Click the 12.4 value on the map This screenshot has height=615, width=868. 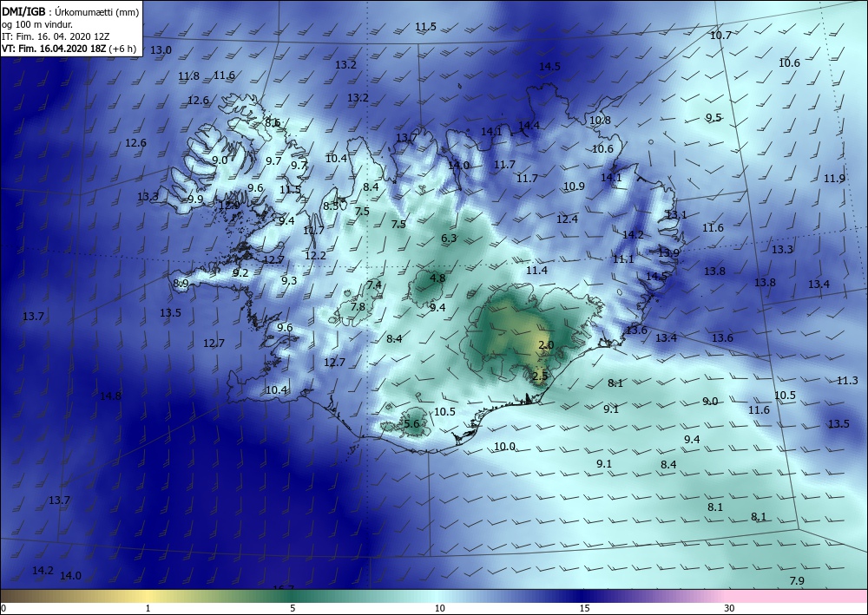click(567, 219)
